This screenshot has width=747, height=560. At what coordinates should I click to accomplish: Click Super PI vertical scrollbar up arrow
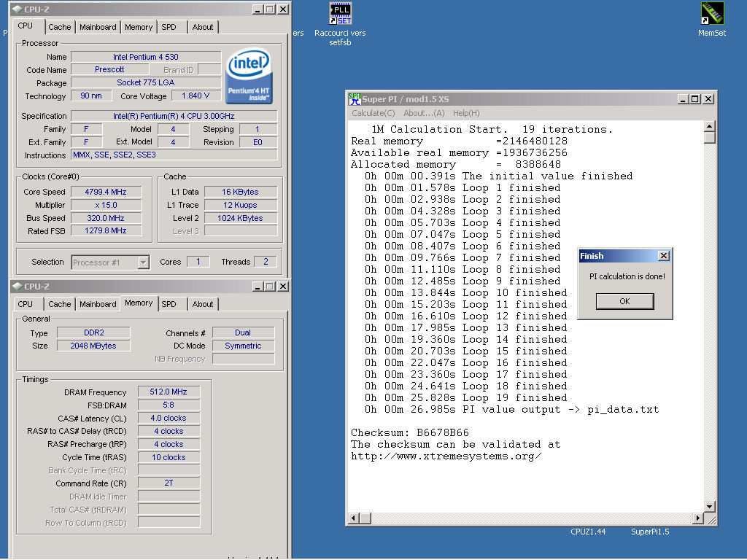pos(709,126)
